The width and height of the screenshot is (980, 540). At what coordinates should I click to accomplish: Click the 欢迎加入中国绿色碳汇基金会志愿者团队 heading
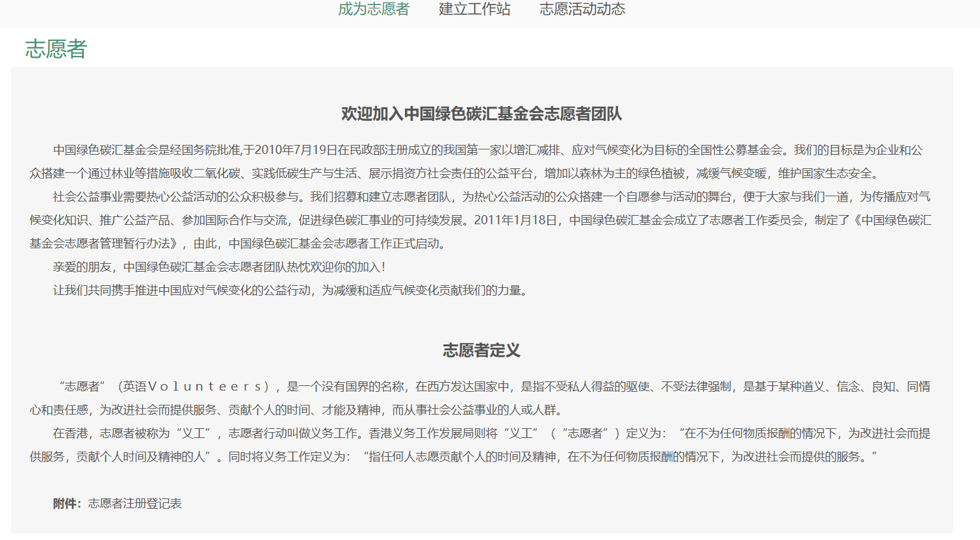(482, 114)
